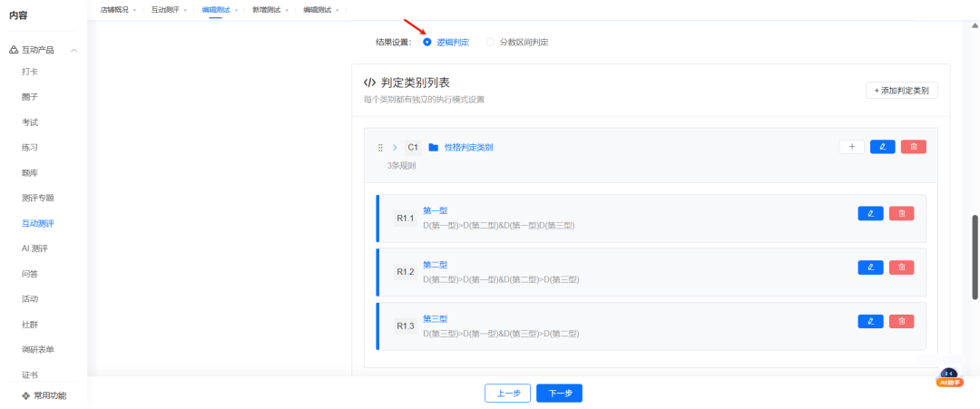The height and width of the screenshot is (409, 980).
Task: Click the 添加判定类别 button
Action: (x=901, y=91)
